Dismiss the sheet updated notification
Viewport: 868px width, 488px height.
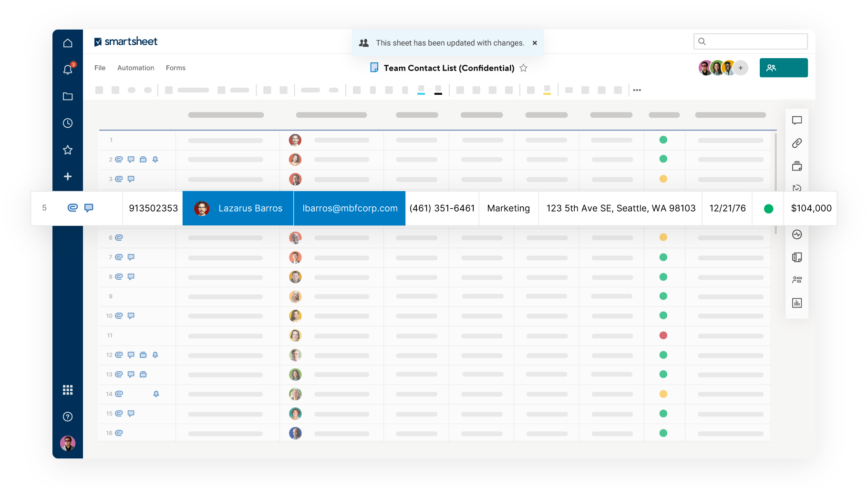tap(535, 43)
